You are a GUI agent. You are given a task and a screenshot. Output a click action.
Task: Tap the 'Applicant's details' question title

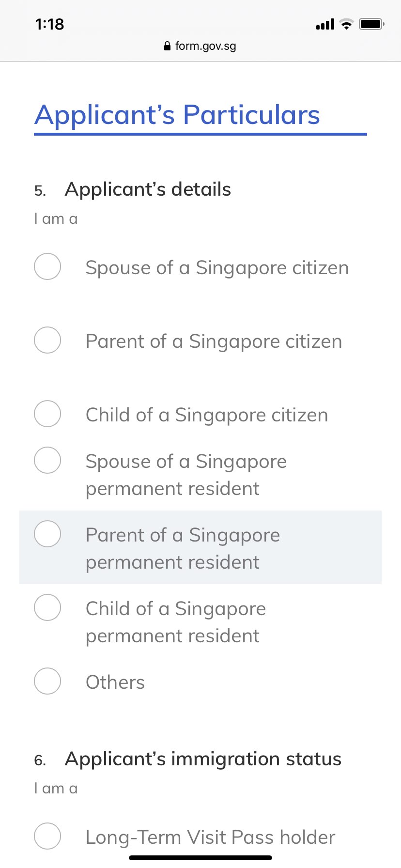coord(148,189)
